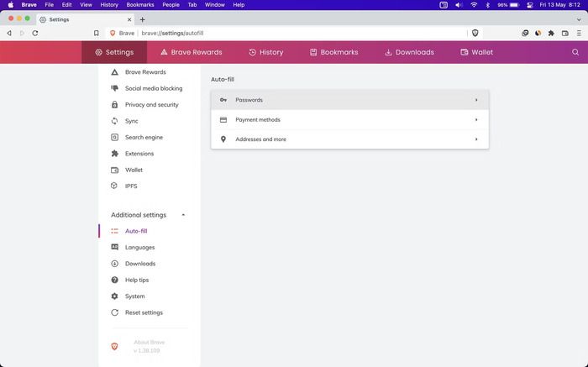This screenshot has width=588, height=367.
Task: Open the Wallet toolbar icon
Action: point(565,33)
